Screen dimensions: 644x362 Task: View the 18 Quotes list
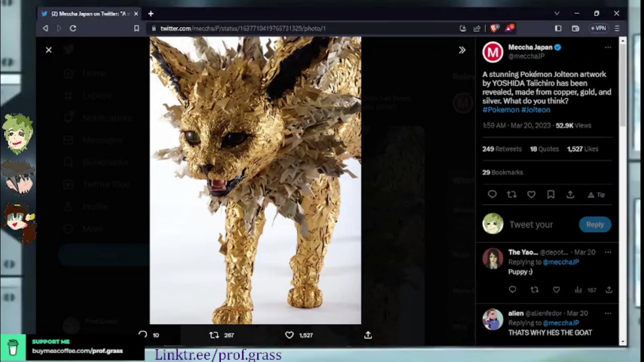pos(544,149)
